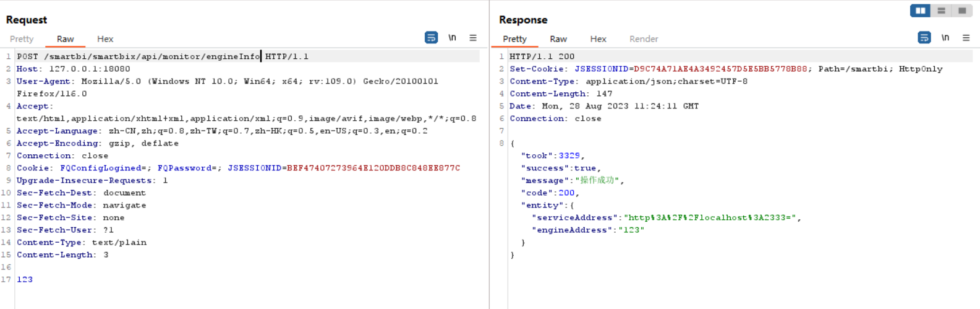The image size is (980, 309).
Task: Switch Response view to Raw tab
Action: pyautogui.click(x=558, y=39)
